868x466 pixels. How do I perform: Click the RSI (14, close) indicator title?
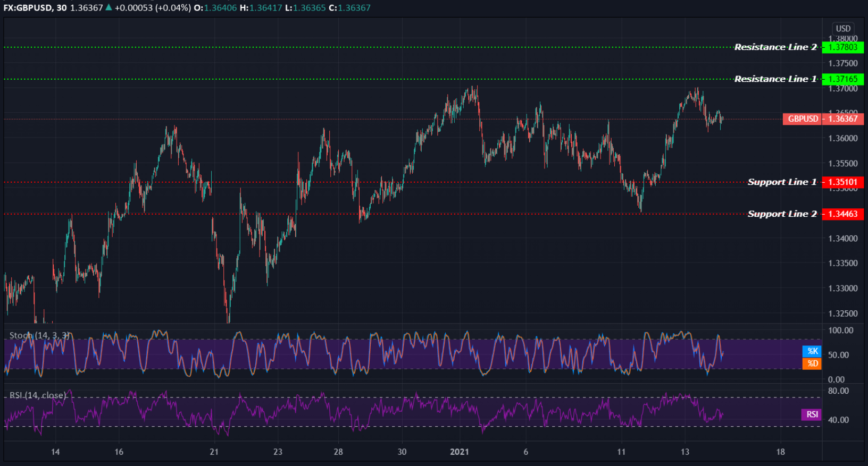tap(38, 395)
